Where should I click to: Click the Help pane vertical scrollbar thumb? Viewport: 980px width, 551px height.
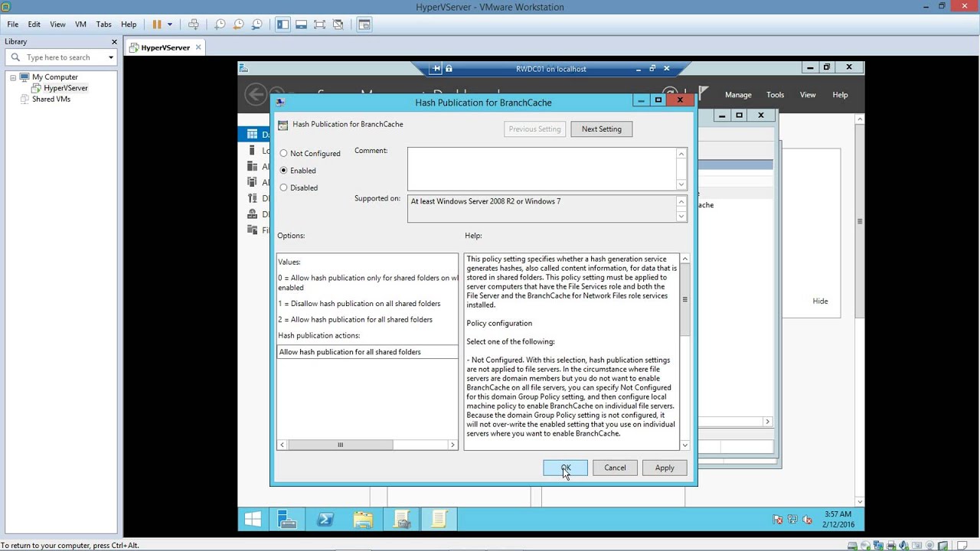click(684, 300)
